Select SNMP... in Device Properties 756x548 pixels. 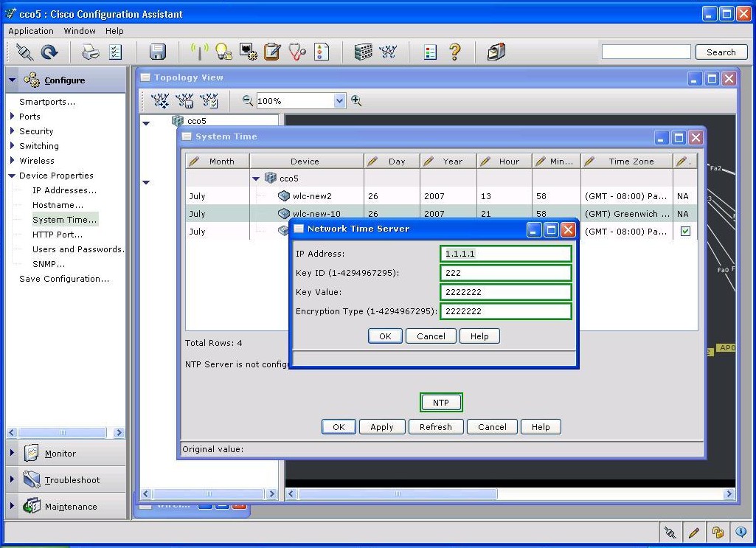click(49, 264)
